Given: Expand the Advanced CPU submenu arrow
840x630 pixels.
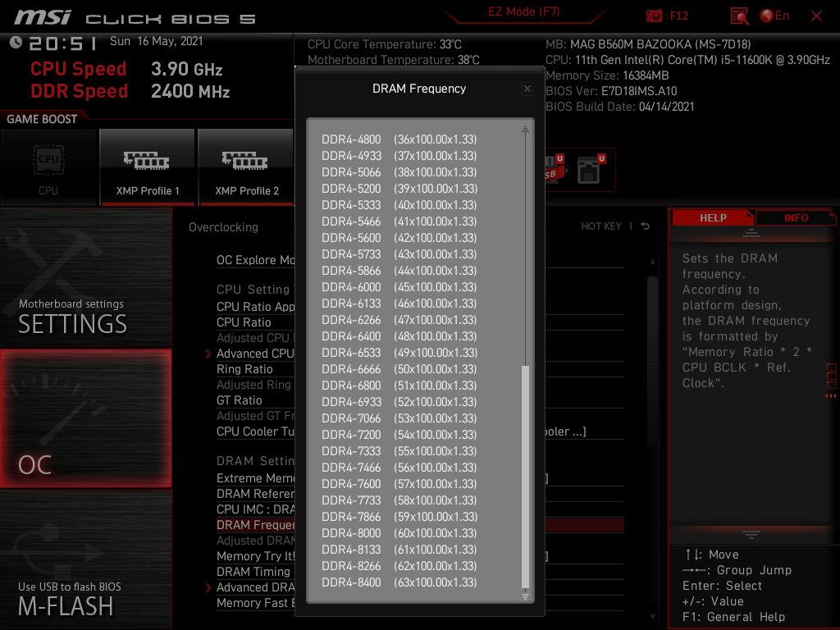Looking at the screenshot, I should 208,354.
